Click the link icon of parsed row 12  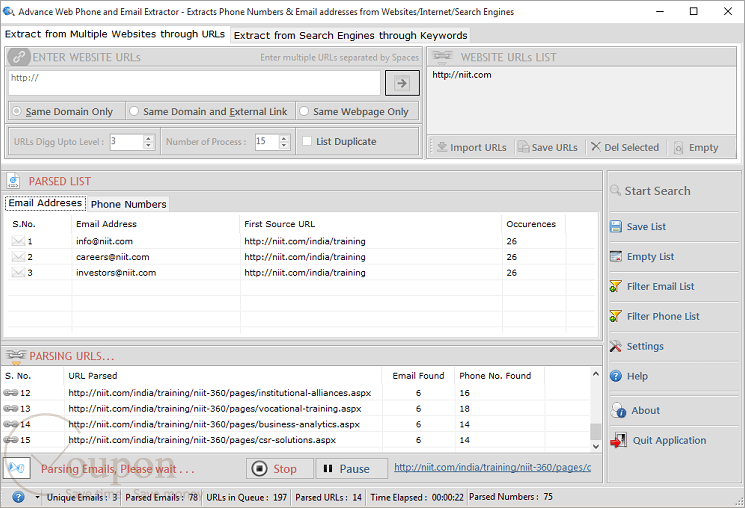(x=10, y=393)
